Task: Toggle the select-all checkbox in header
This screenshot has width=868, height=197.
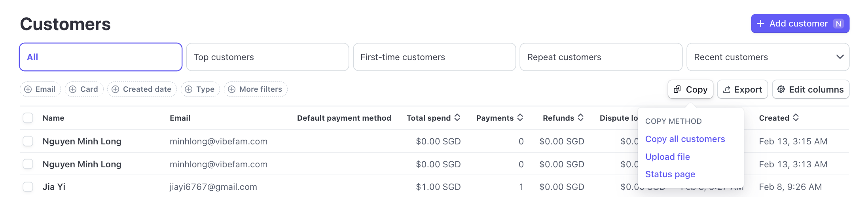Action: 28,118
